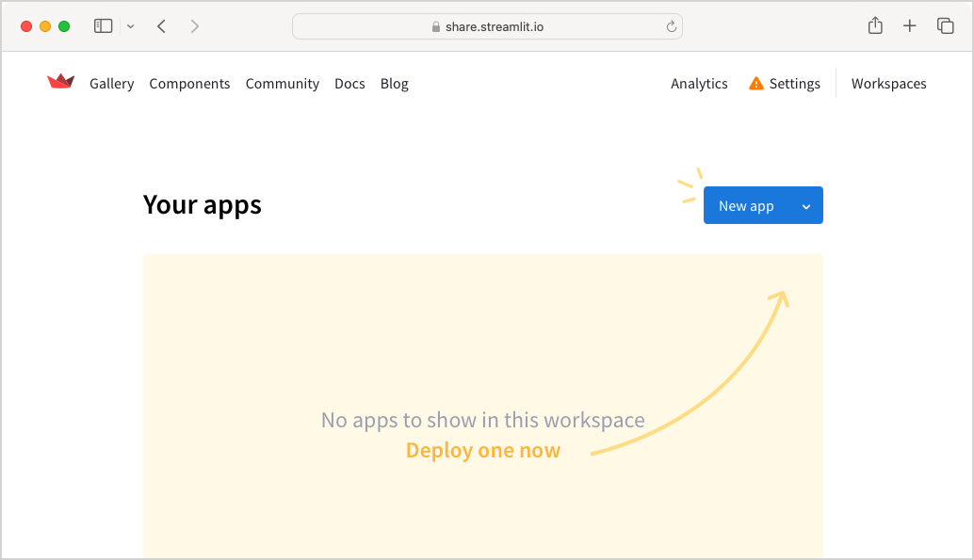This screenshot has width=974, height=560.
Task: Reload the page with the refresh icon
Action: click(x=671, y=26)
